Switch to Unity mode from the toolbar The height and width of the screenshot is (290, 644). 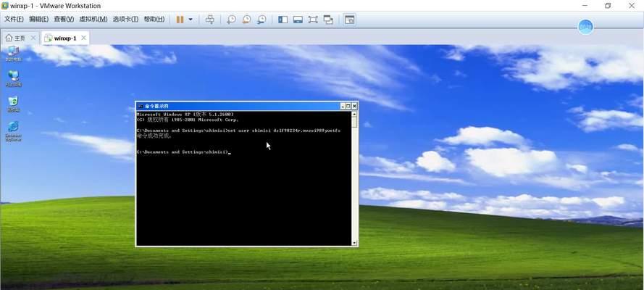(x=328, y=20)
